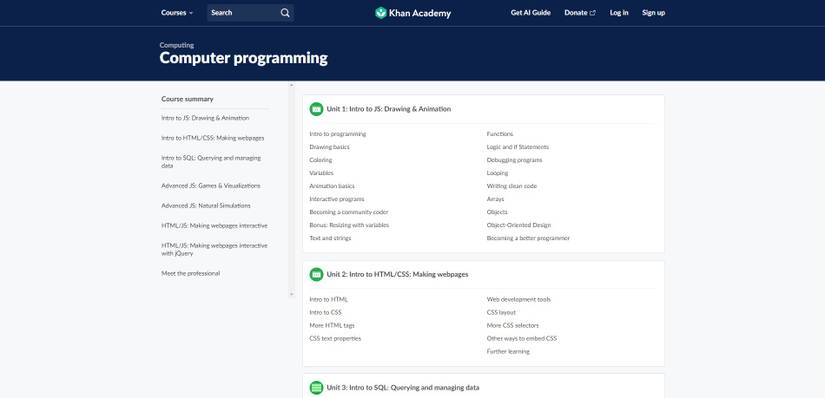
Task: Open the Further learning lesson
Action: [508, 352]
